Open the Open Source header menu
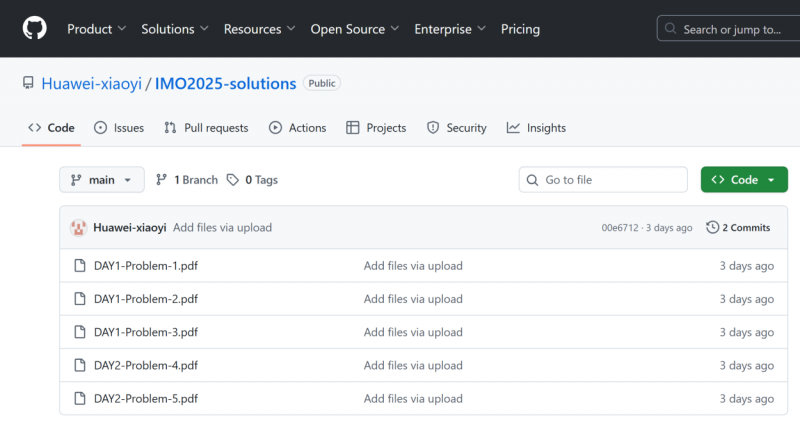This screenshot has width=800, height=438. coord(354,29)
